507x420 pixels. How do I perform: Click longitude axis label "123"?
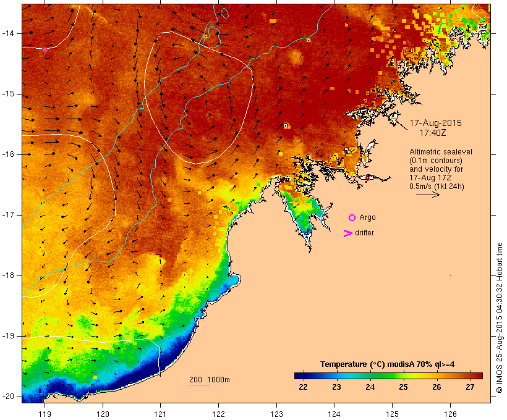(276, 414)
